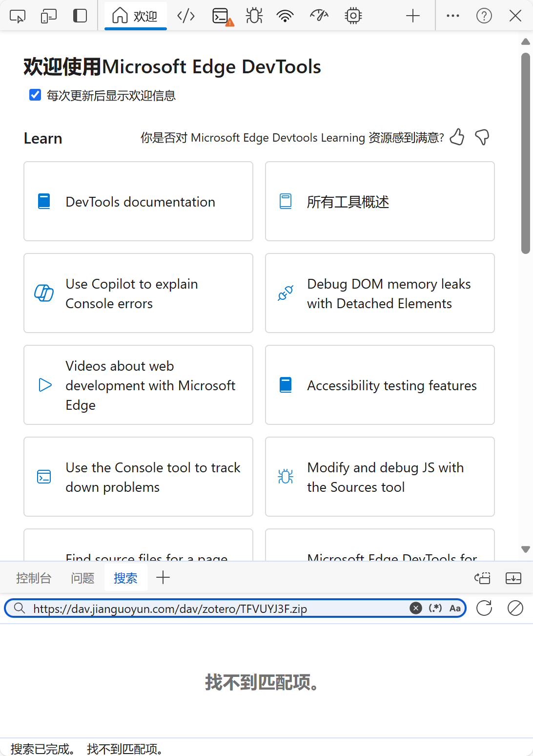533x756 pixels.
Task: Open Use the Console tool card
Action: coord(138,477)
